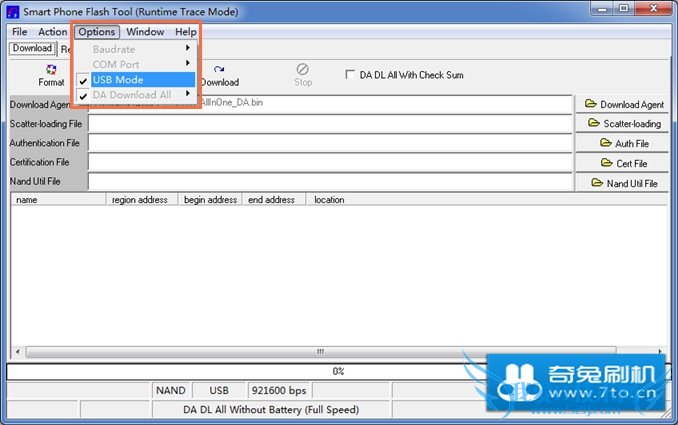Click the Format toolbar icon
This screenshot has height=425, width=678.
pyautogui.click(x=51, y=70)
